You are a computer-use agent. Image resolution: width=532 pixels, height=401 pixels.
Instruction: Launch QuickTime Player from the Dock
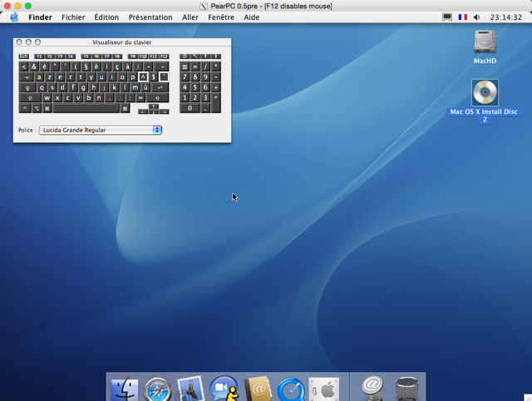coord(291,390)
